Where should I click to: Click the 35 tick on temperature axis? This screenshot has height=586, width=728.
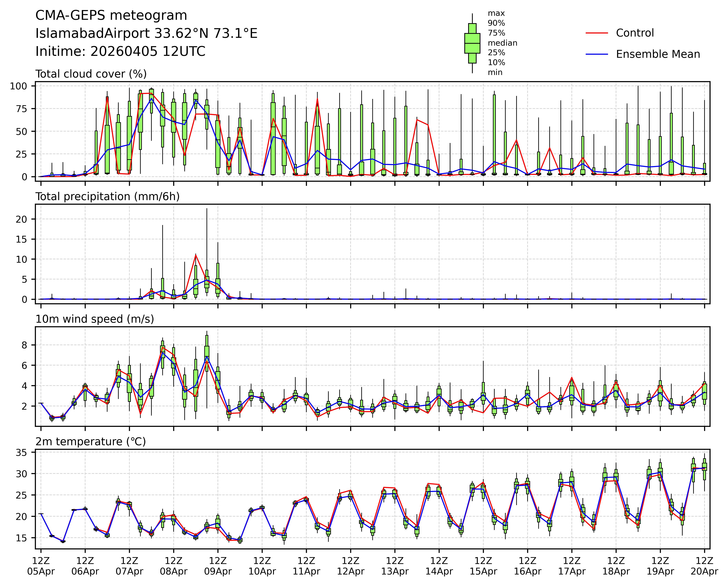(22, 453)
